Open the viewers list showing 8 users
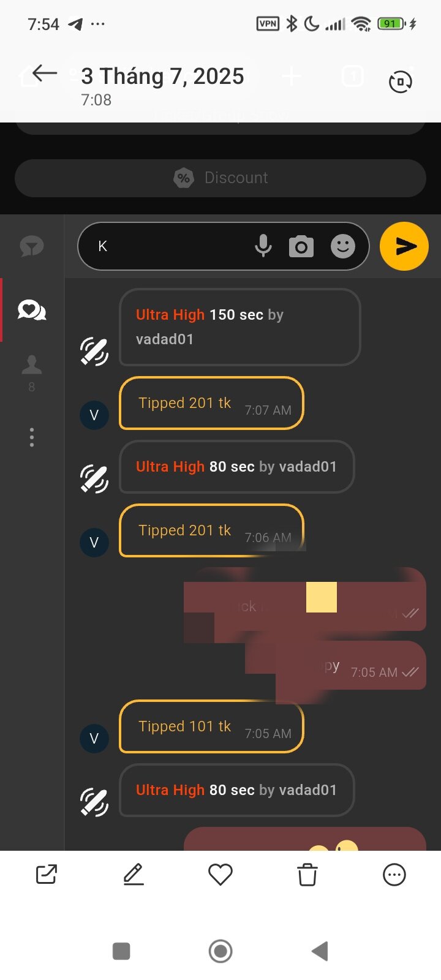 pos(32,373)
